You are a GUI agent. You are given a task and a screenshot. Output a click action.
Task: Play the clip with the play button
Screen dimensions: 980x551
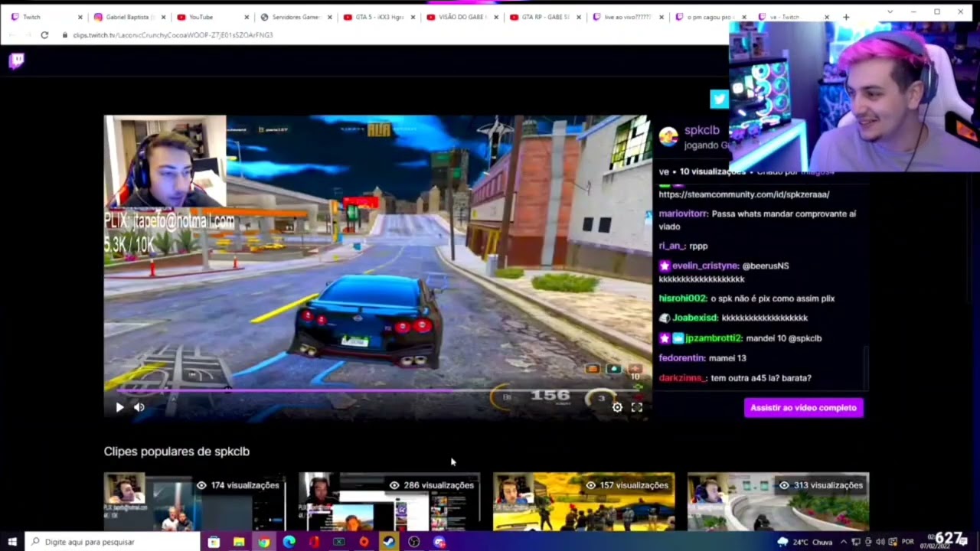(119, 408)
